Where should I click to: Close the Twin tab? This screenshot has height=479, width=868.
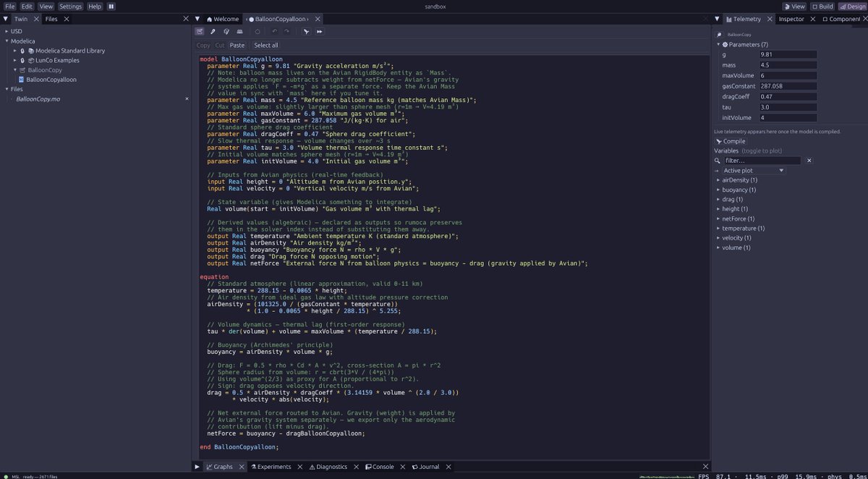35,19
